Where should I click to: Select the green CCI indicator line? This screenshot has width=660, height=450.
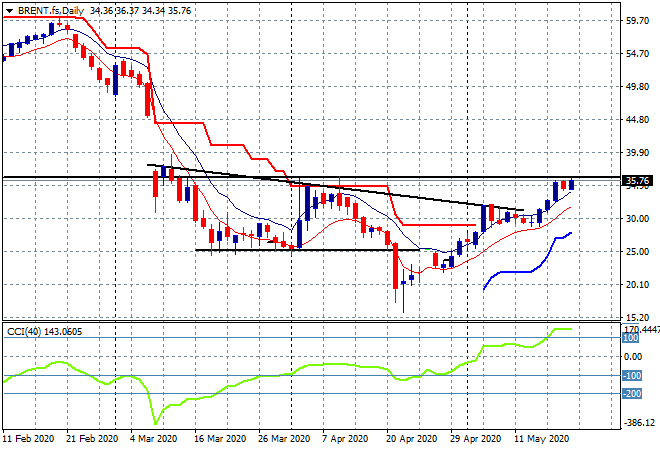pyautogui.click(x=300, y=377)
